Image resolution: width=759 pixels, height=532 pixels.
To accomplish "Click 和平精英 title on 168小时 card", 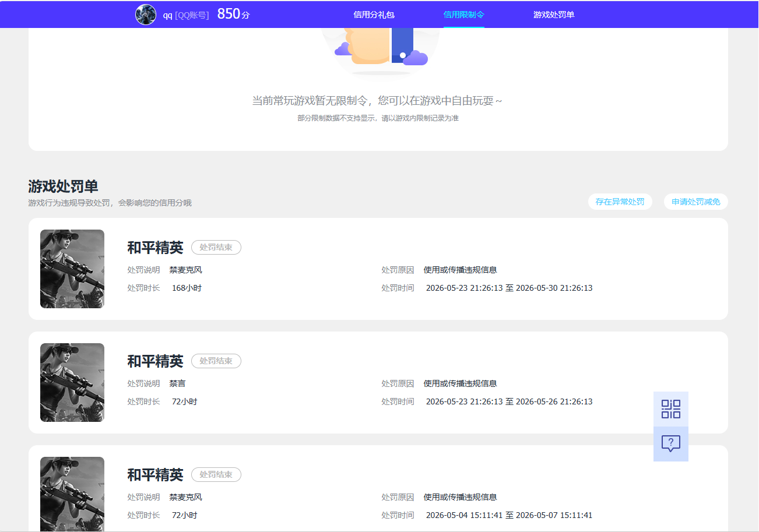I will (155, 248).
